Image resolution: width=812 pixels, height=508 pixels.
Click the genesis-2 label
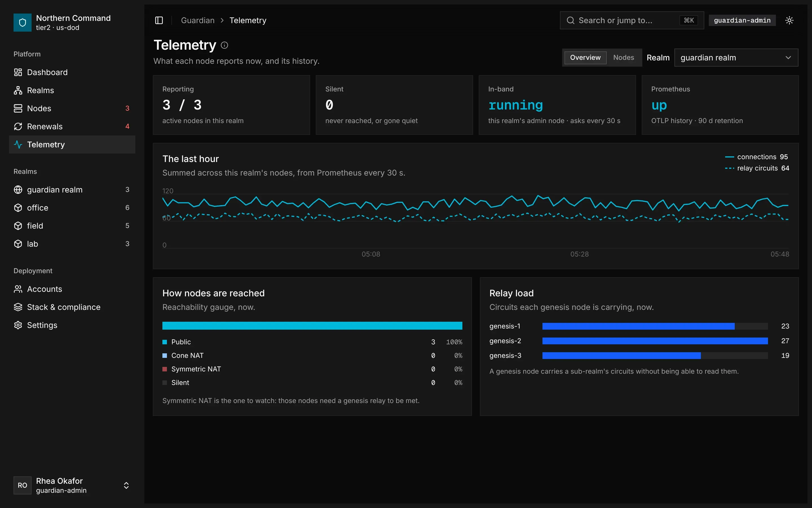(505, 341)
